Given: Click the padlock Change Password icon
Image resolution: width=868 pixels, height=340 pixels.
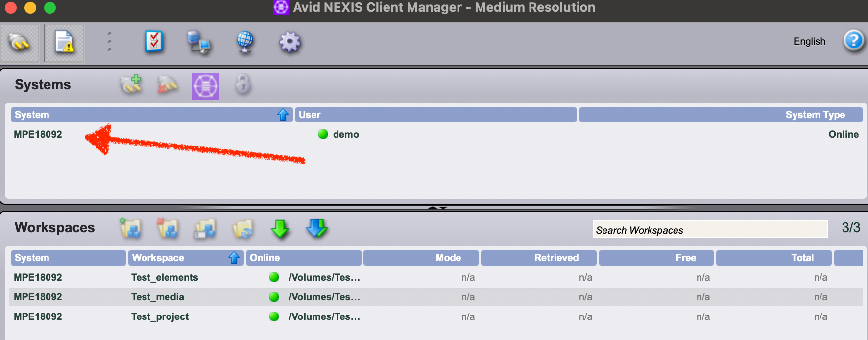Looking at the screenshot, I should click(242, 85).
